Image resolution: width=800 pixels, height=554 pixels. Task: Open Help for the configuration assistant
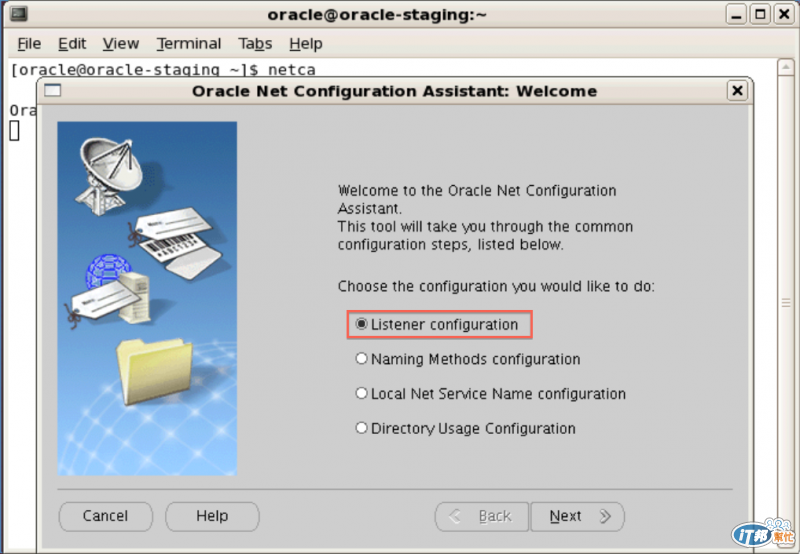point(212,516)
